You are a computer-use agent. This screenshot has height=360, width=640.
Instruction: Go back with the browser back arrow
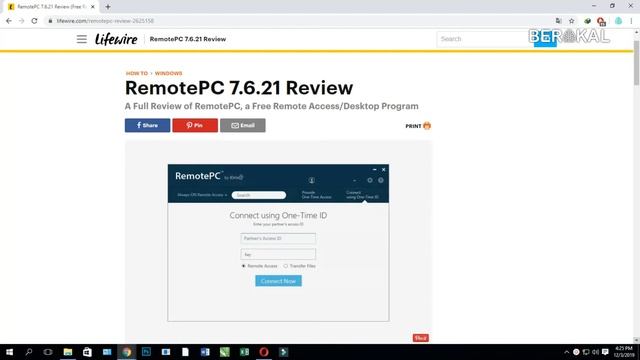9,21
